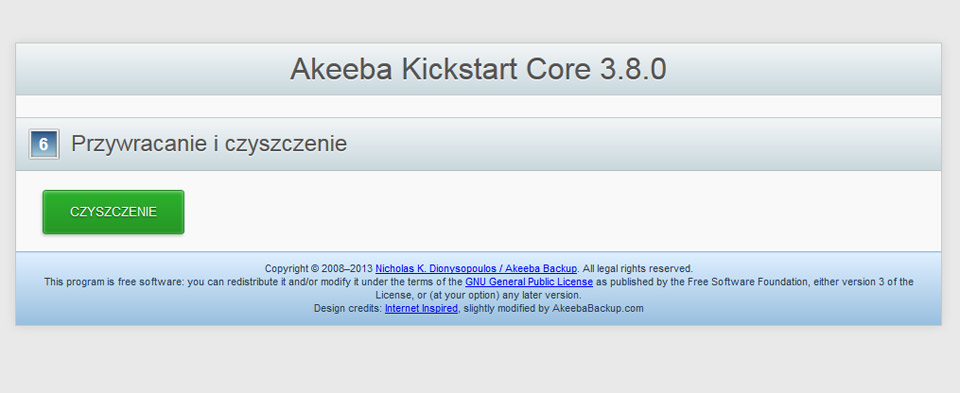960x393 pixels.
Task: Click the empty white bar under the title
Action: click(x=478, y=107)
